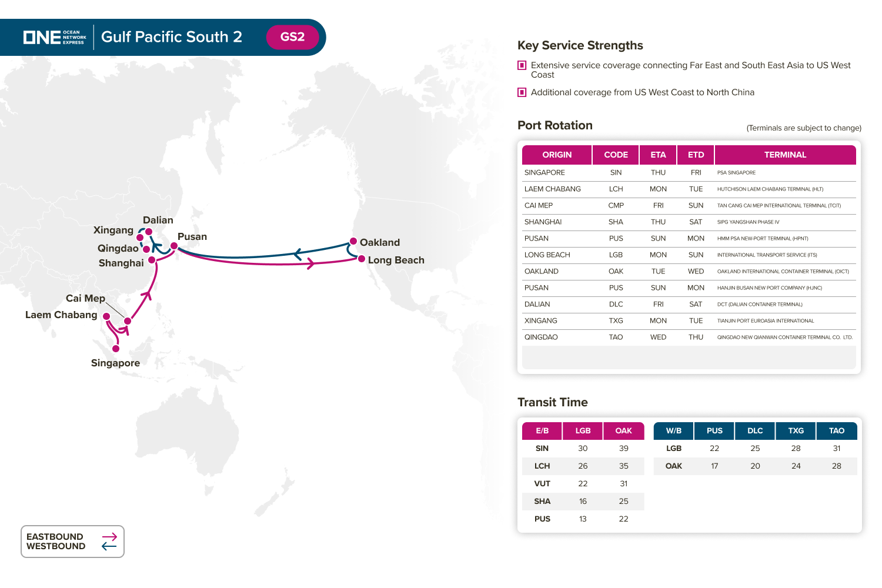Click the GS2 service badge
Screen dimensions: 882x588
(292, 37)
